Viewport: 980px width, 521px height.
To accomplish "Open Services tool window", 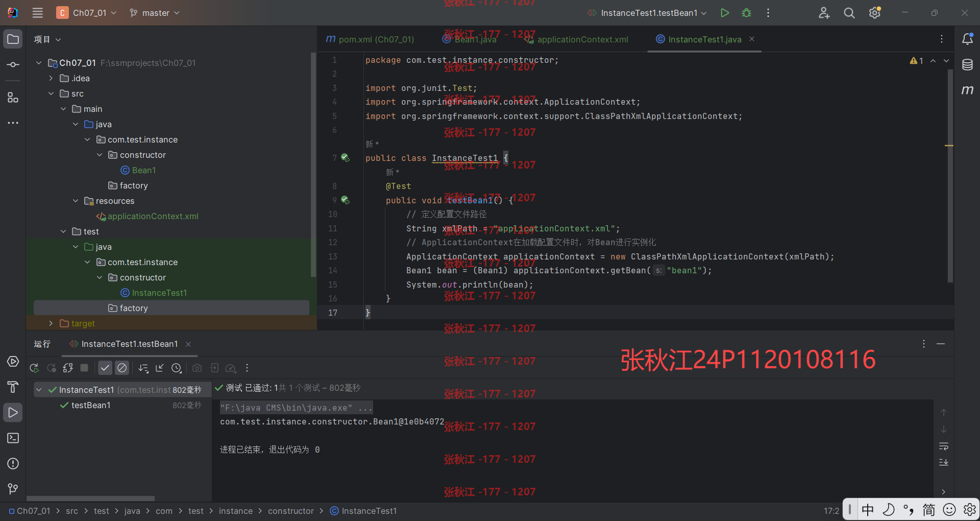I will 13,362.
